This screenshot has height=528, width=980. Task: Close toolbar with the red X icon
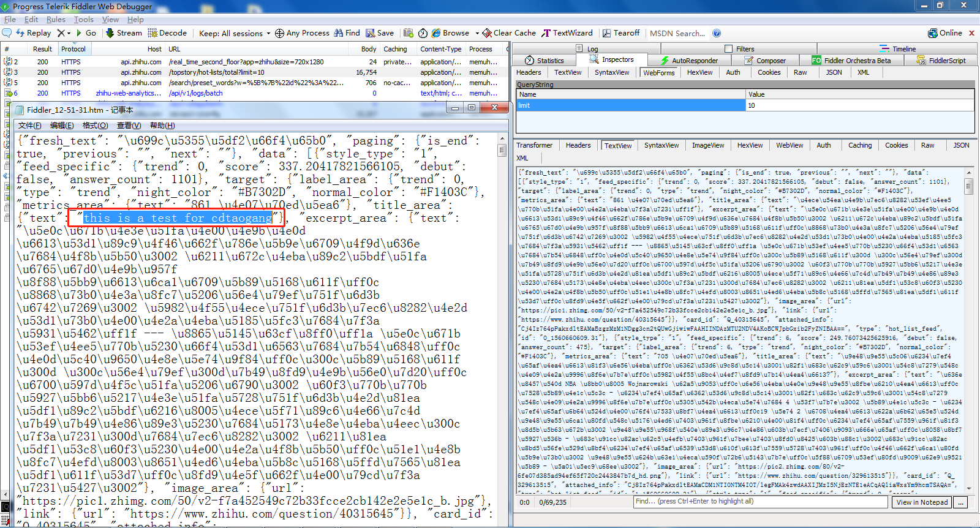pyautogui.click(x=971, y=33)
